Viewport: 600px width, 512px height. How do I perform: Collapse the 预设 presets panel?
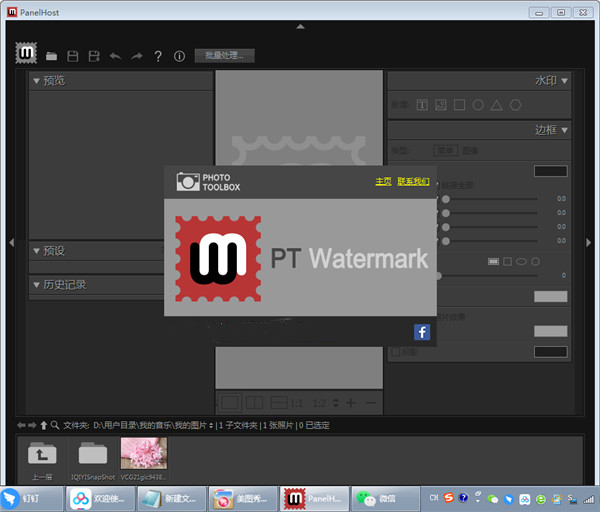click(36, 251)
